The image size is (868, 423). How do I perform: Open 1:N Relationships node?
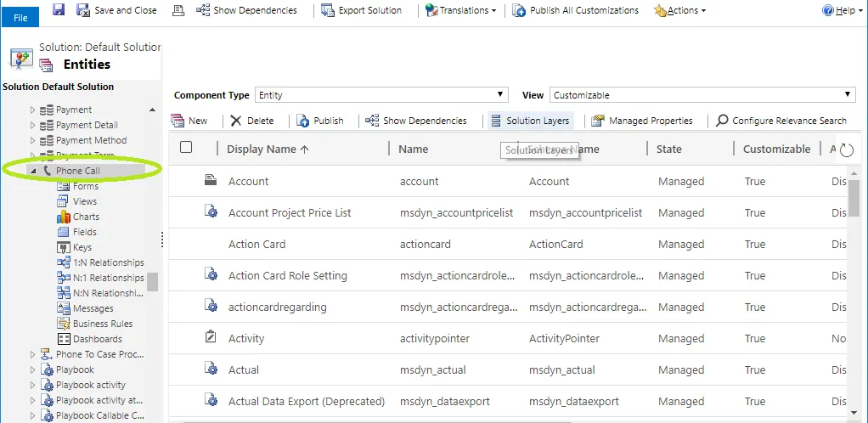(108, 262)
